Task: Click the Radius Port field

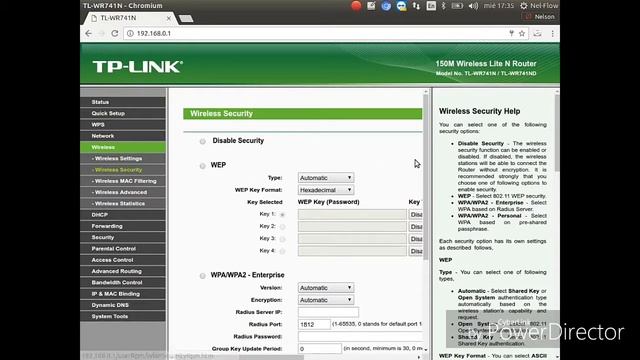Action: tap(314, 324)
